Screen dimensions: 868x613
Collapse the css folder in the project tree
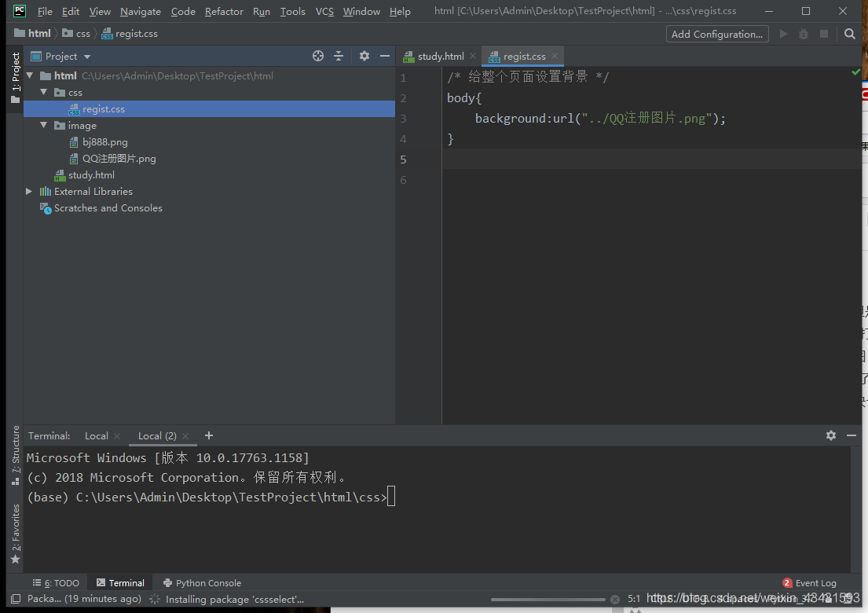point(44,92)
